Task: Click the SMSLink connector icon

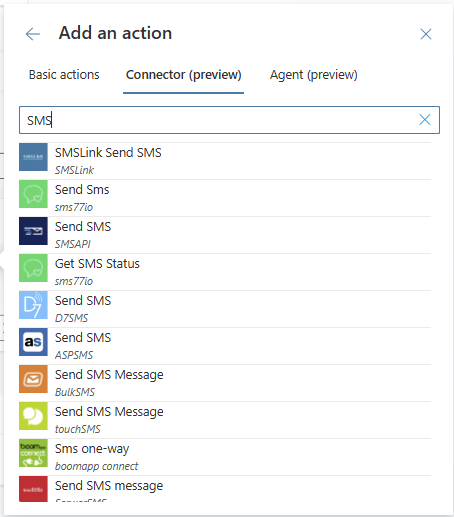Action: click(33, 157)
